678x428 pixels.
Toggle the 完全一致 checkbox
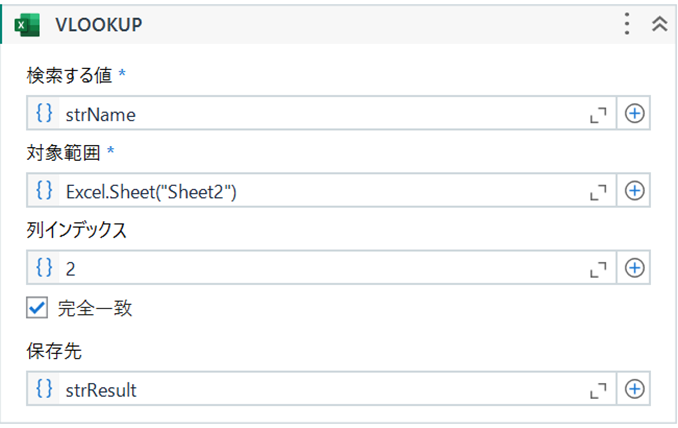(x=36, y=309)
